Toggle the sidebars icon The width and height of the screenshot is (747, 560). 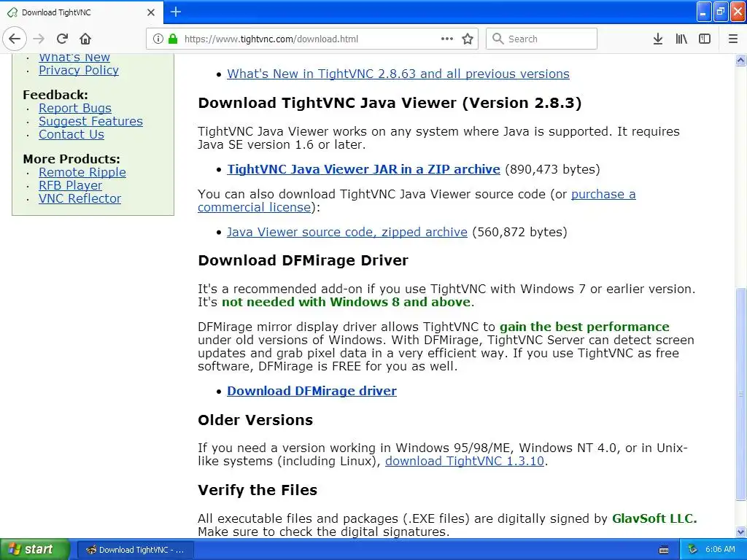click(705, 39)
